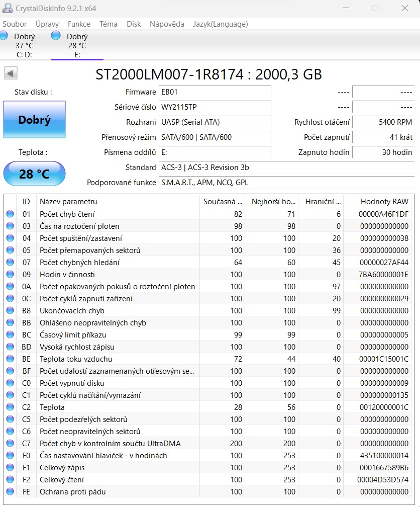Click blue status orb for row 03
Image resolution: width=420 pixels, height=507 pixels.
[11, 226]
